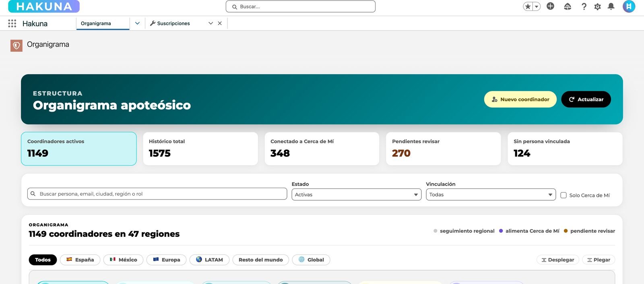Click the person search input field
This screenshot has height=284, width=644.
(157, 194)
